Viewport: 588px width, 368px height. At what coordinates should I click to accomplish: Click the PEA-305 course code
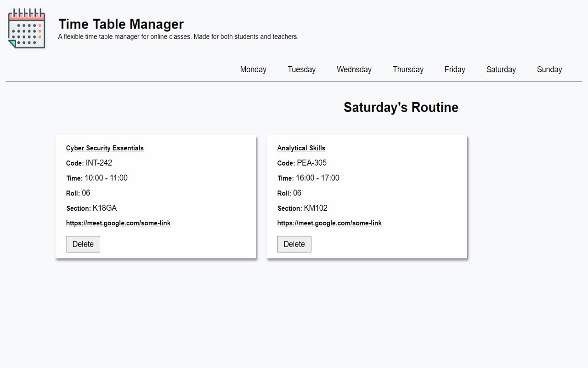click(311, 163)
